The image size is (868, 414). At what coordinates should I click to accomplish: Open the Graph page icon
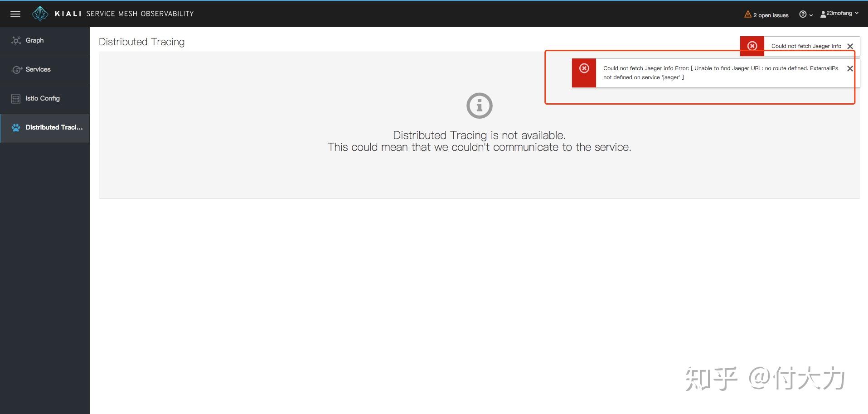point(16,41)
